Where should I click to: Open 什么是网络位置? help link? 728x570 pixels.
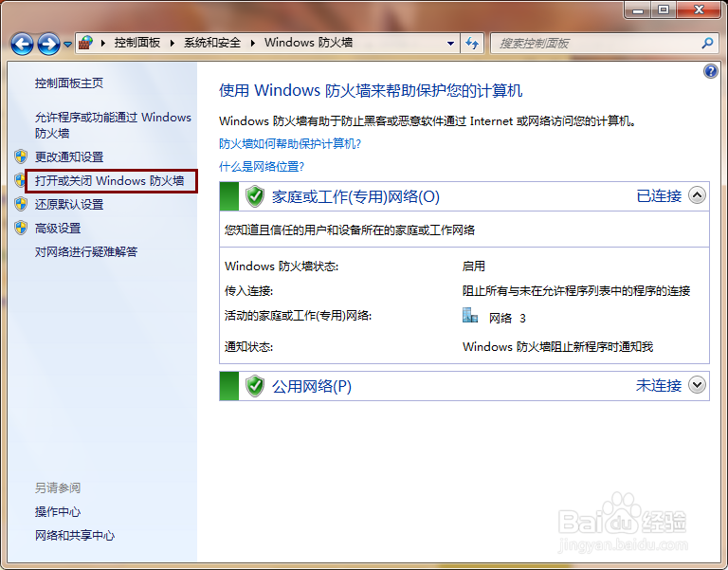click(x=262, y=166)
